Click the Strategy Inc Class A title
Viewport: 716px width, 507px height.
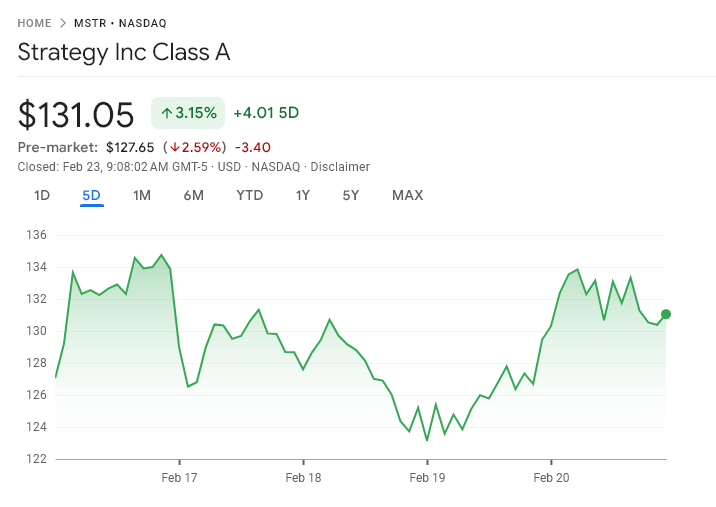click(x=124, y=52)
